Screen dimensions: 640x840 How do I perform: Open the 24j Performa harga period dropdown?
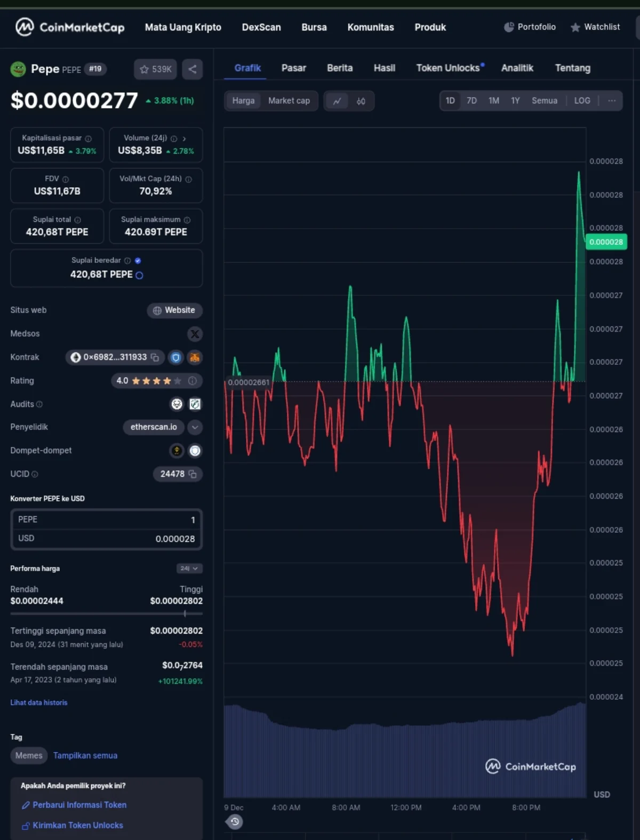pos(189,569)
